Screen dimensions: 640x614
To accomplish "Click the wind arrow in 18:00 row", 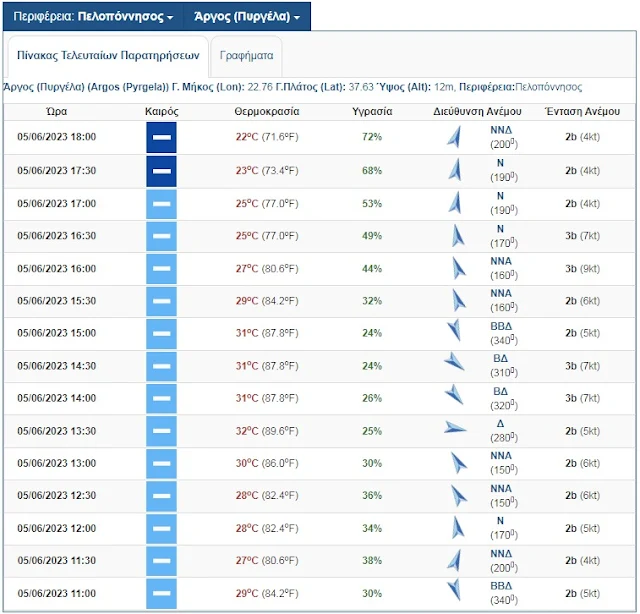I will coord(454,137).
